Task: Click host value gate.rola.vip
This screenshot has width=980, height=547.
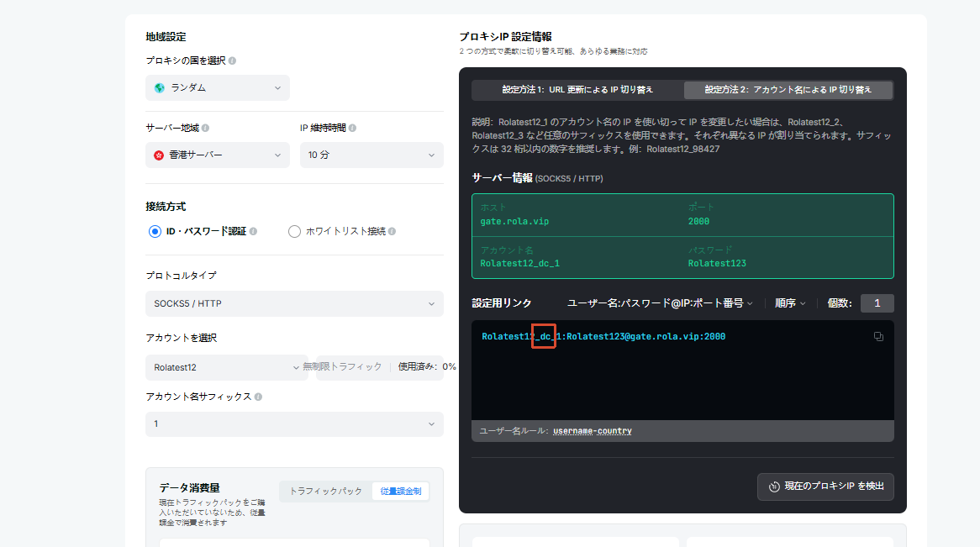Action: 514,221
